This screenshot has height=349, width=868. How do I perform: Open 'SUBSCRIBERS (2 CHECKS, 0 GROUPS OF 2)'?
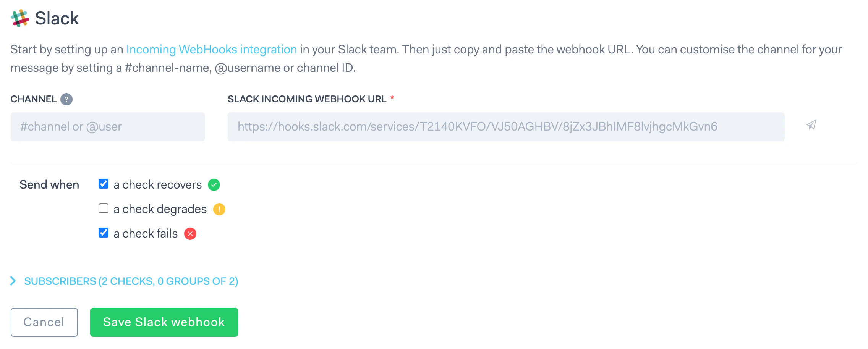point(131,281)
